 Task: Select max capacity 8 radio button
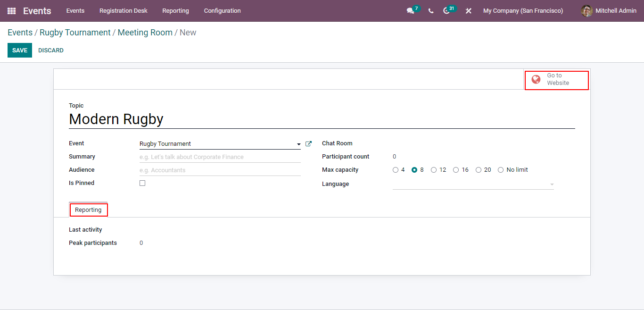point(414,170)
